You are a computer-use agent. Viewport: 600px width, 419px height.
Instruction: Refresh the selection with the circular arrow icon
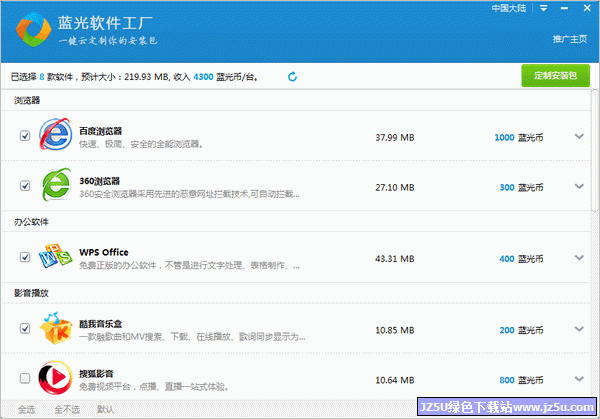(x=292, y=77)
